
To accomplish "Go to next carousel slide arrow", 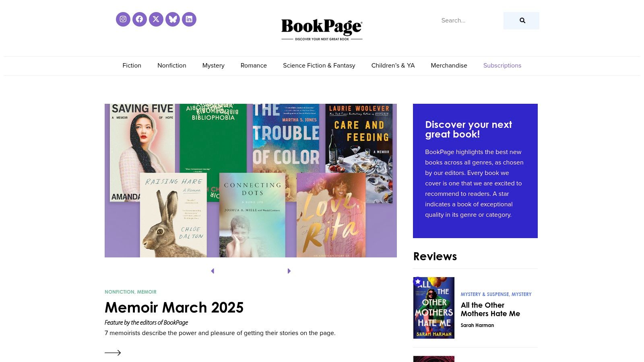I will (x=289, y=271).
